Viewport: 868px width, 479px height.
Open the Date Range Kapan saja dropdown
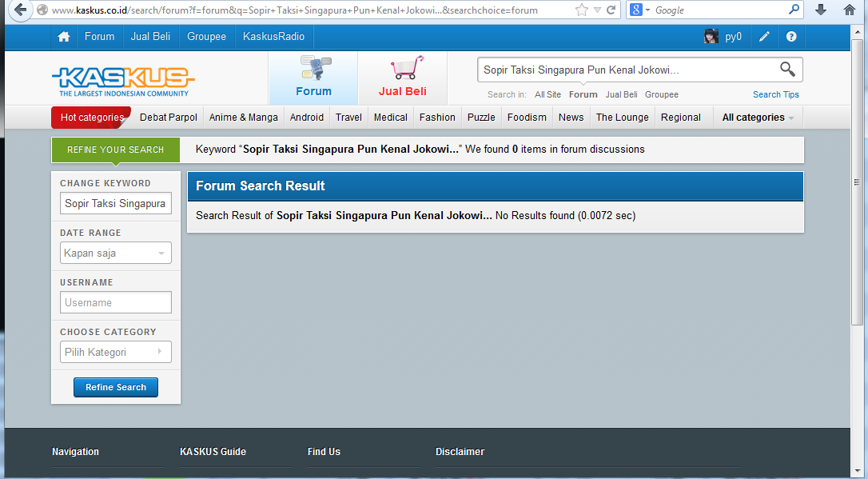(x=116, y=253)
